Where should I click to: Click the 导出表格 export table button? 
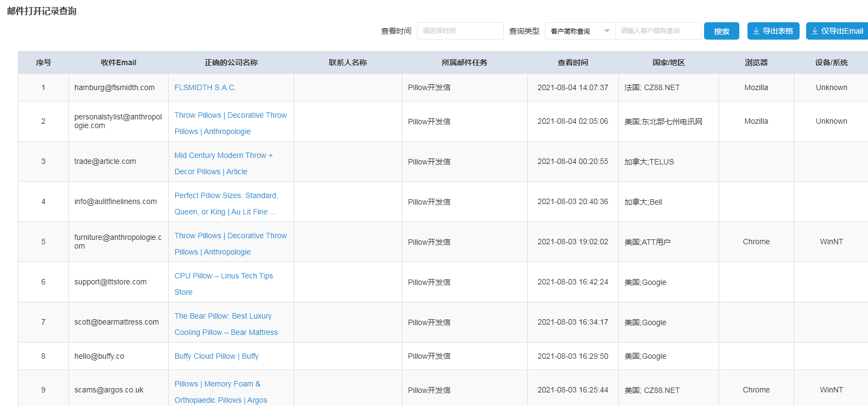(x=773, y=31)
